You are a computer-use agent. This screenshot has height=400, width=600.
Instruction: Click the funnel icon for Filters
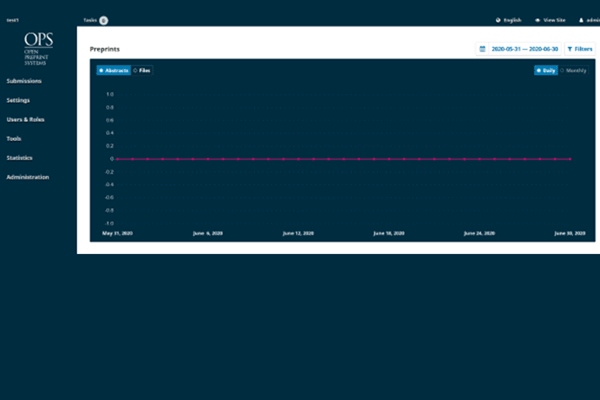coord(570,48)
